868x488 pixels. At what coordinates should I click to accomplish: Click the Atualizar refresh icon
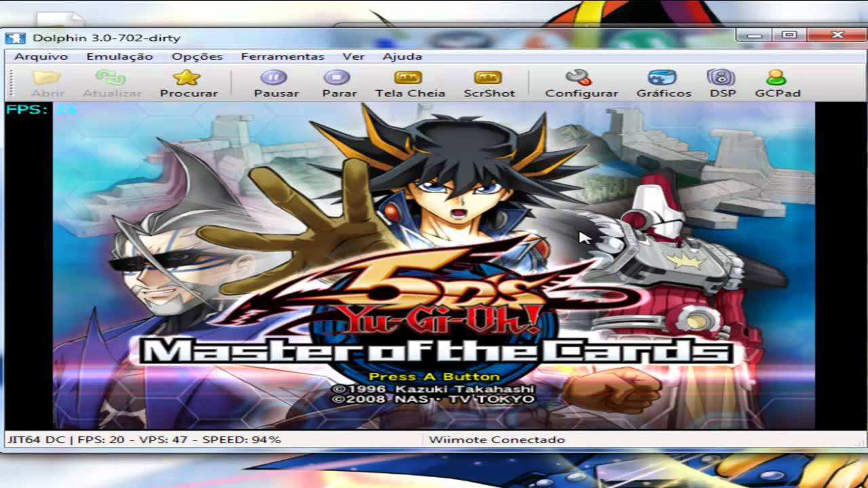click(x=111, y=77)
